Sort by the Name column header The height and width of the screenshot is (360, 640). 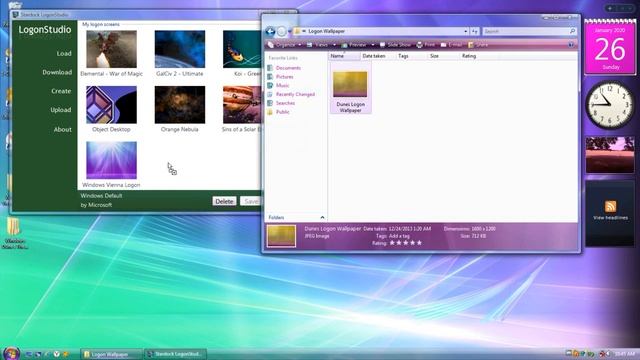click(x=344, y=56)
